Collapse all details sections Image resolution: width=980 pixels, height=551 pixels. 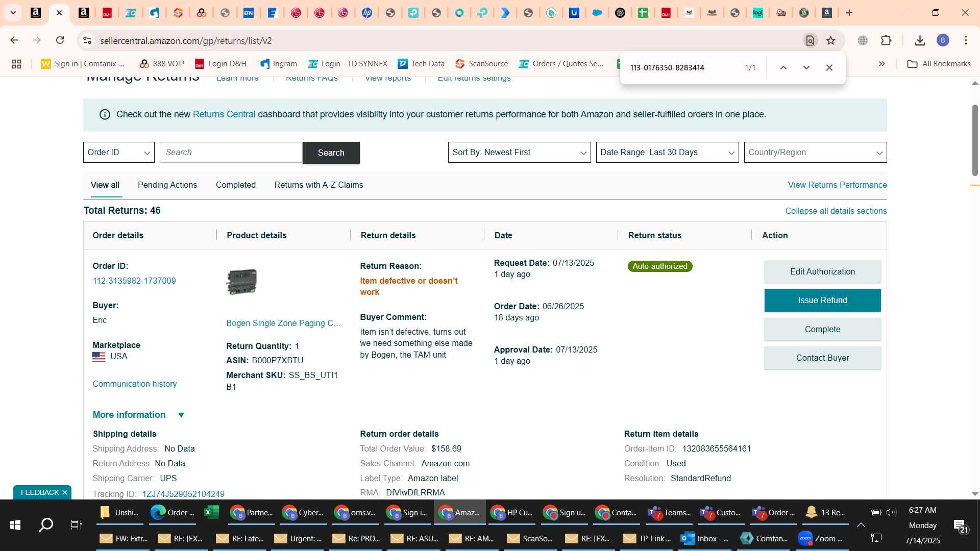[x=836, y=211]
